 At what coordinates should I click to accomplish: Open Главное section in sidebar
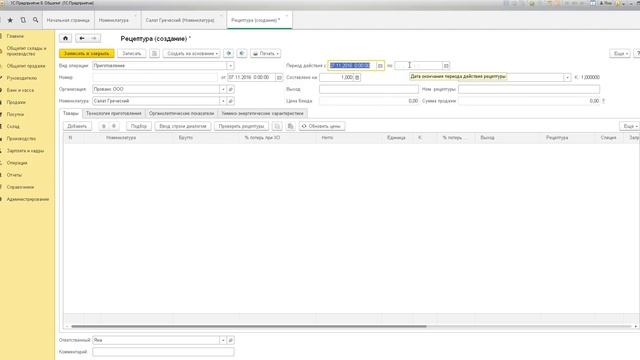(15, 36)
